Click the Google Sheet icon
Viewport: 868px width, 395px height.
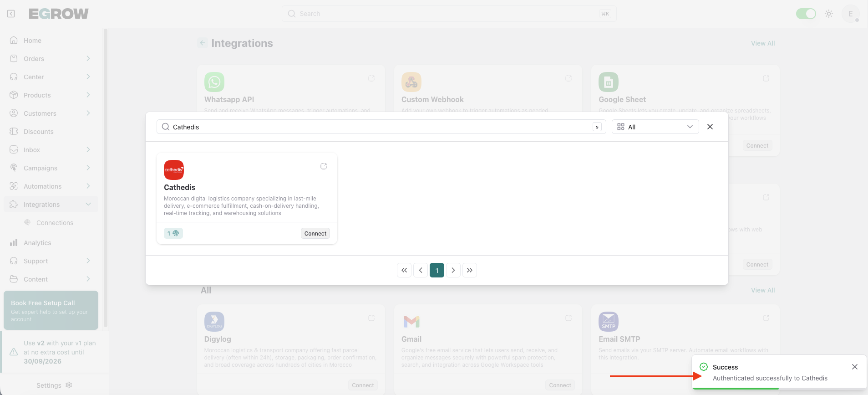[609, 82]
